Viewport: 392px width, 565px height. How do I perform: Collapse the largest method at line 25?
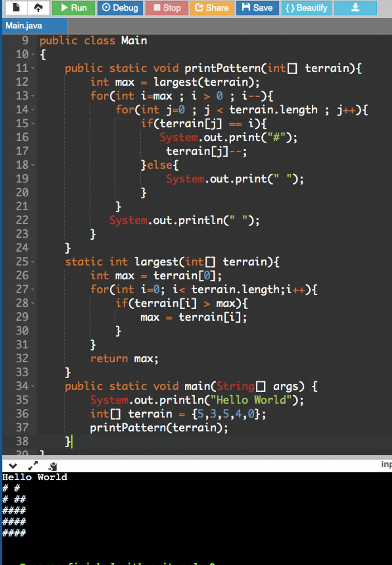pos(33,262)
